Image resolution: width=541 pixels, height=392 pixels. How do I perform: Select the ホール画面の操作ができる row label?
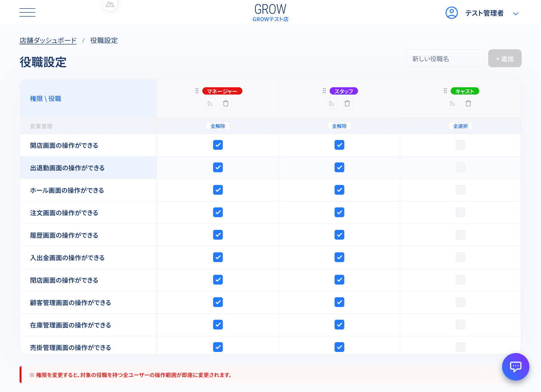pos(67,190)
